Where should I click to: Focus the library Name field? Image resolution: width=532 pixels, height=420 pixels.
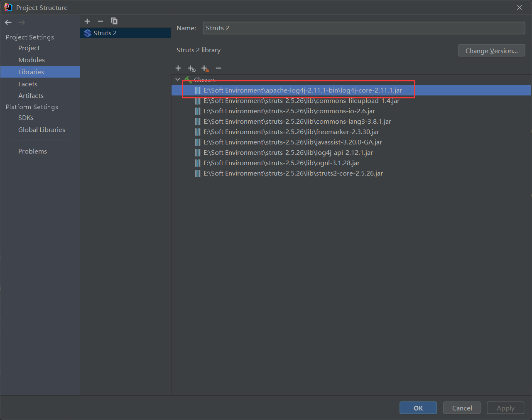pyautogui.click(x=364, y=28)
